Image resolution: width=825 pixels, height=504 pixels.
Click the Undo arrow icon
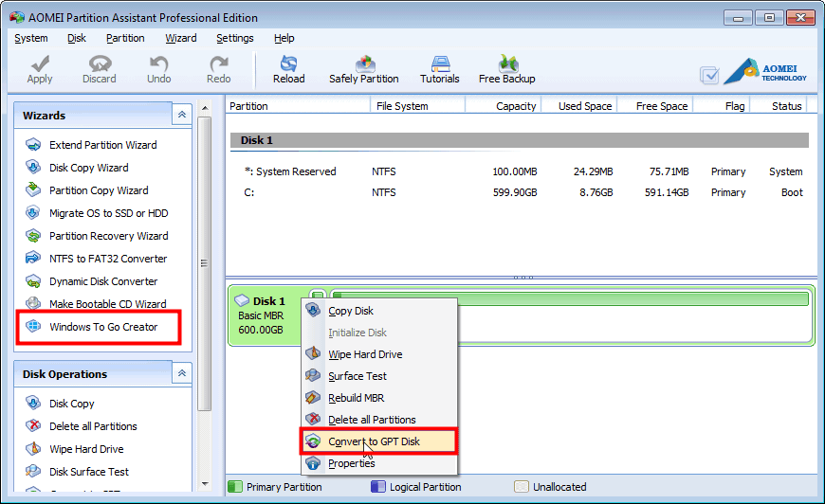pyautogui.click(x=158, y=63)
